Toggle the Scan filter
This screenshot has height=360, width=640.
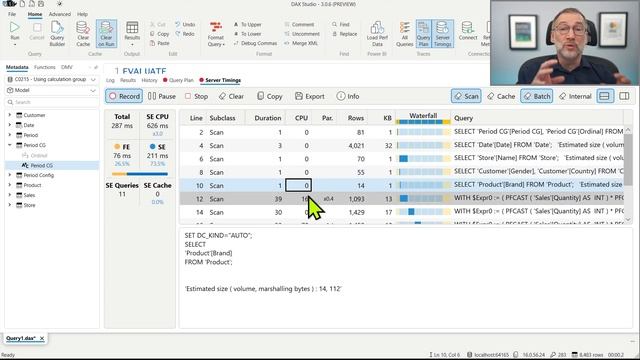point(466,96)
